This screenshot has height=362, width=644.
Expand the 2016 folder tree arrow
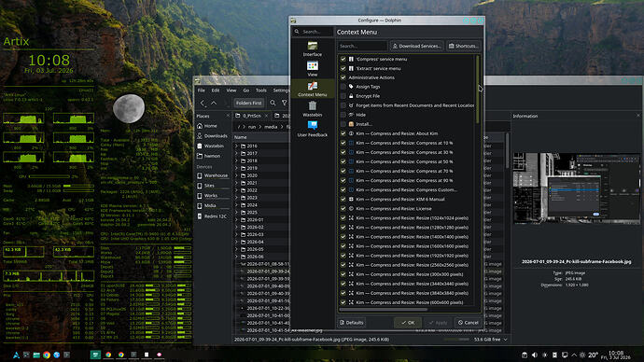click(x=236, y=146)
